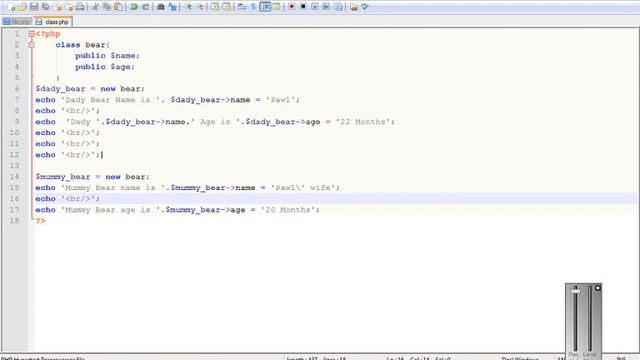Screen dimensions: 640x360
Task: Click the Redo arrow icon
Action: click(145, 7)
